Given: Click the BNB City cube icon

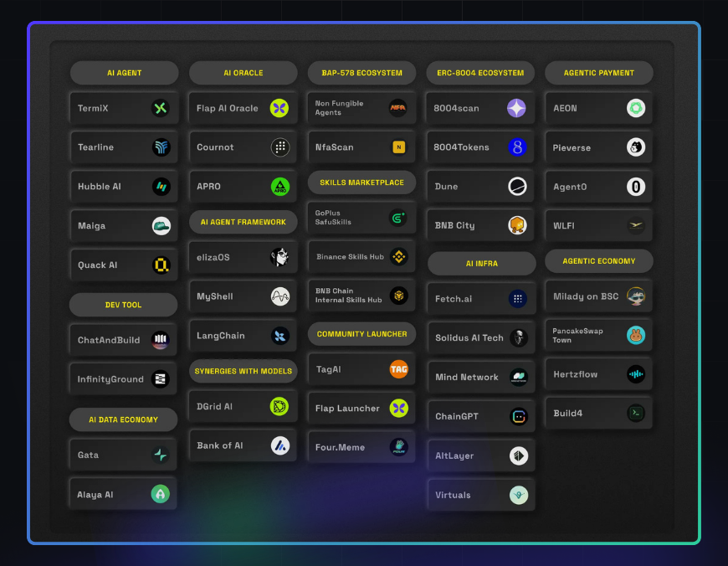Looking at the screenshot, I should point(517,225).
